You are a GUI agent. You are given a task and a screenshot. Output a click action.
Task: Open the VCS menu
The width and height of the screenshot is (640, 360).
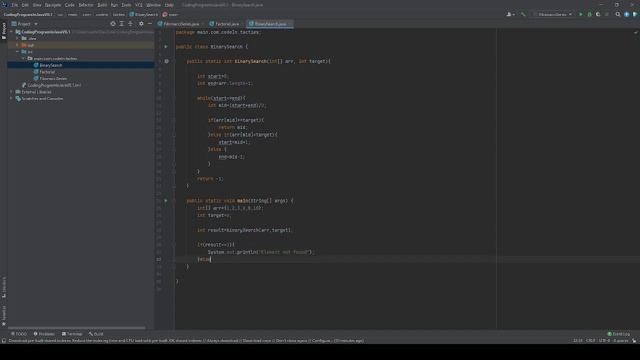(x=139, y=5)
